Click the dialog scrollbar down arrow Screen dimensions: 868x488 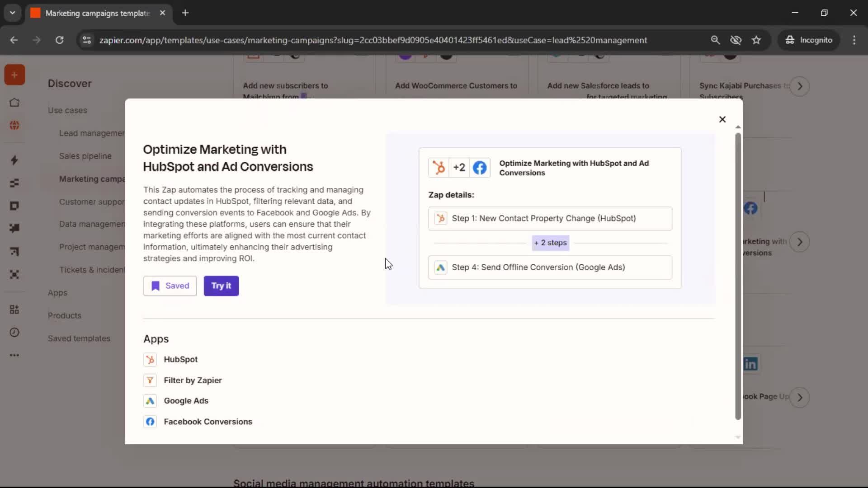(x=738, y=437)
